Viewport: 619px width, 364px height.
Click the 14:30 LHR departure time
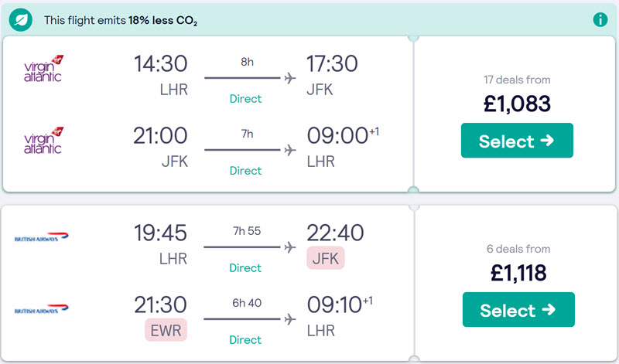pos(160,63)
